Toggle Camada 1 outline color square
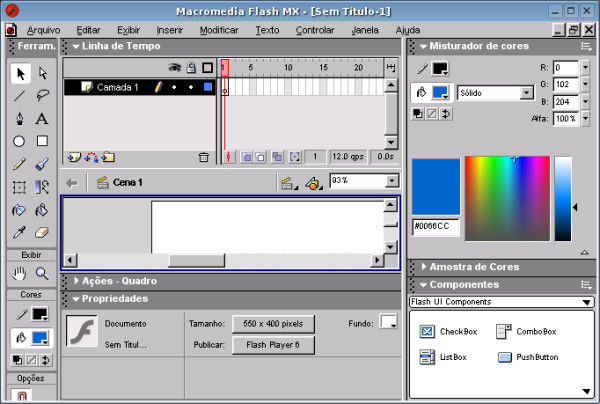This screenshot has width=600, height=404. [208, 87]
